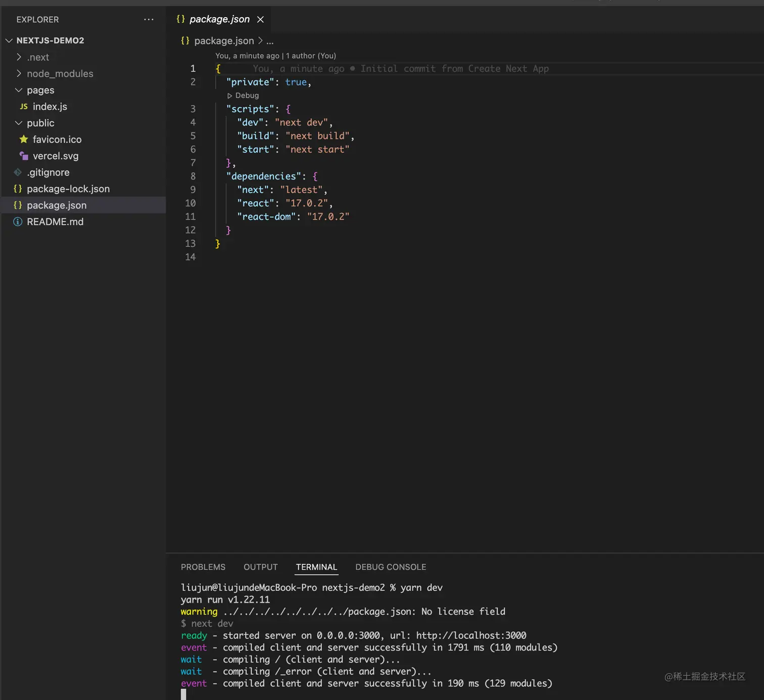This screenshot has width=764, height=700.
Task: Expand the .next folder
Action: pos(19,57)
